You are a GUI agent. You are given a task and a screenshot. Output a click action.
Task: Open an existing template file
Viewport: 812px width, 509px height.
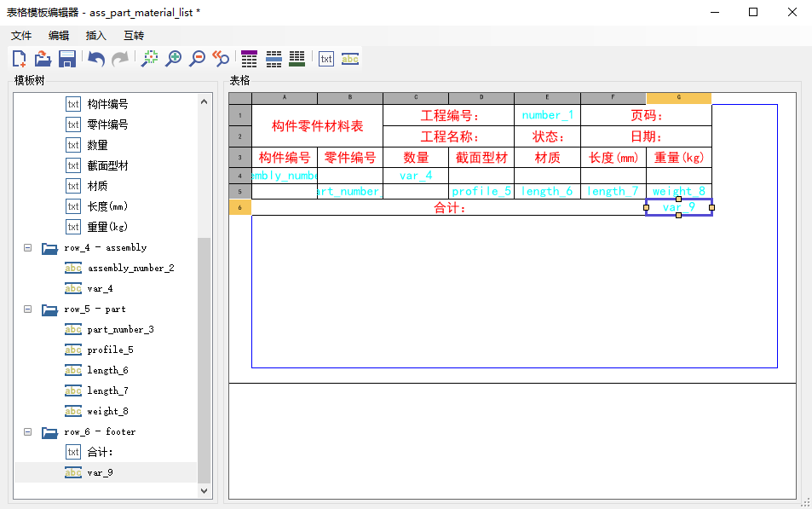point(43,59)
